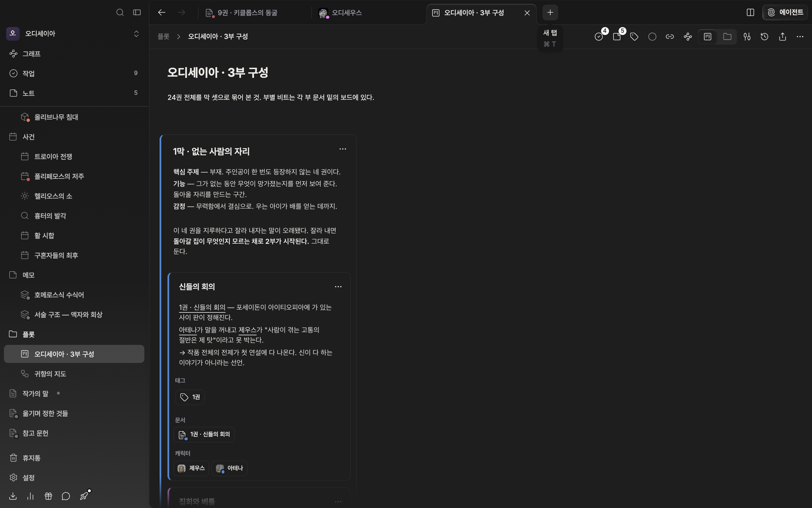Open the tags icon in toolbar

634,37
